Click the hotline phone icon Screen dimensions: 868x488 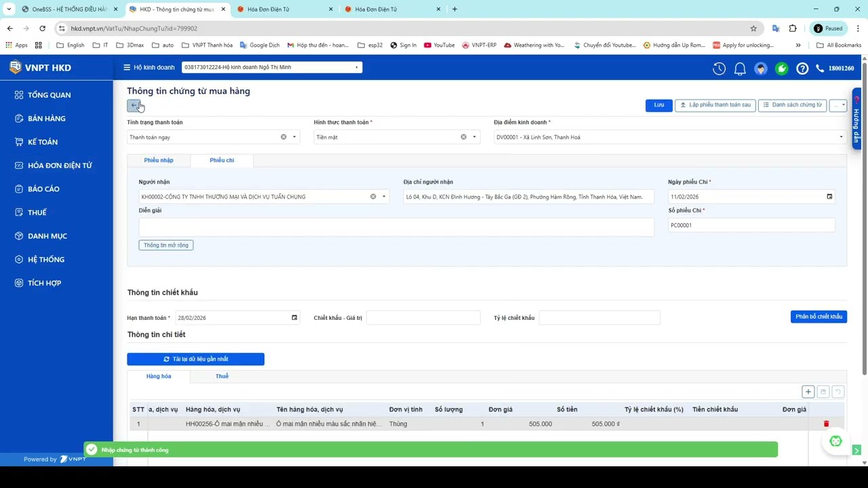(820, 68)
